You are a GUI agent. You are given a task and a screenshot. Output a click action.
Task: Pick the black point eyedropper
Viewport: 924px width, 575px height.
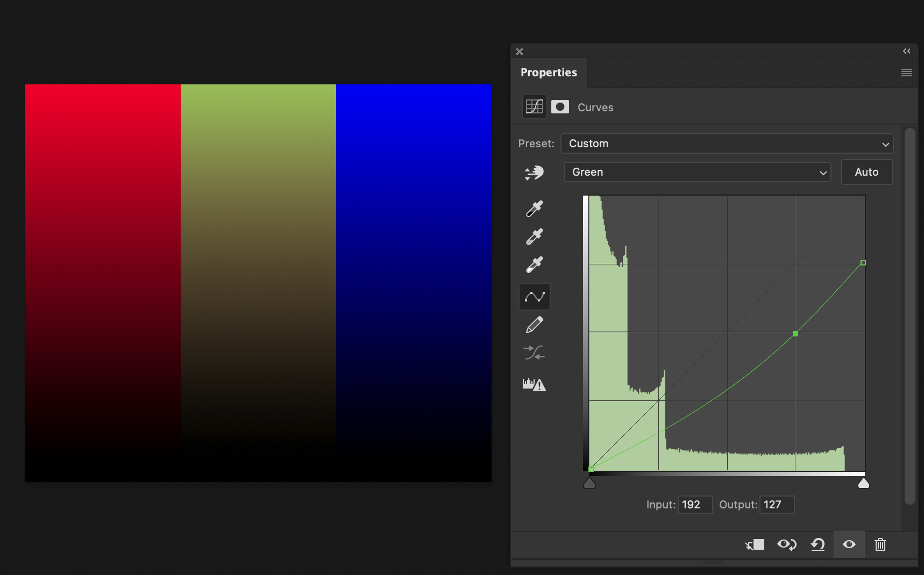point(534,209)
